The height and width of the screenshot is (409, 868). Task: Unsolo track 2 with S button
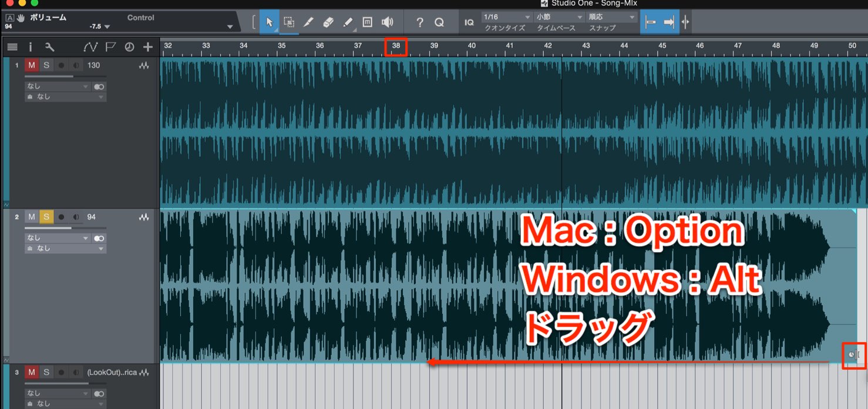[46, 217]
